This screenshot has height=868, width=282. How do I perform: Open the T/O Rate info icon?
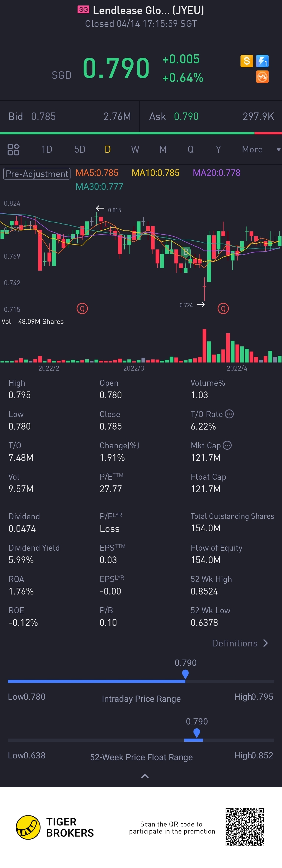pyautogui.click(x=229, y=414)
